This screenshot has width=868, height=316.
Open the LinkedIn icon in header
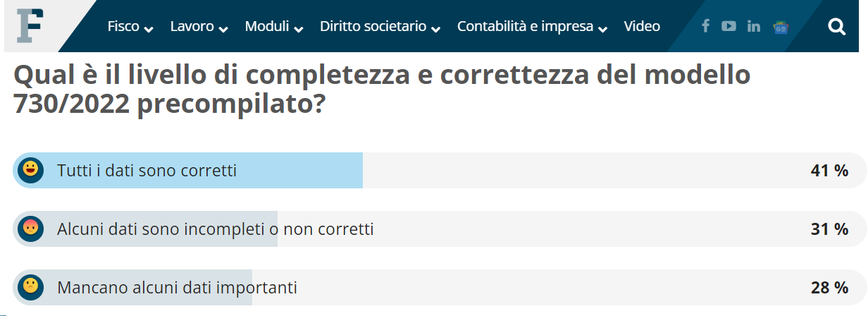pos(754,26)
